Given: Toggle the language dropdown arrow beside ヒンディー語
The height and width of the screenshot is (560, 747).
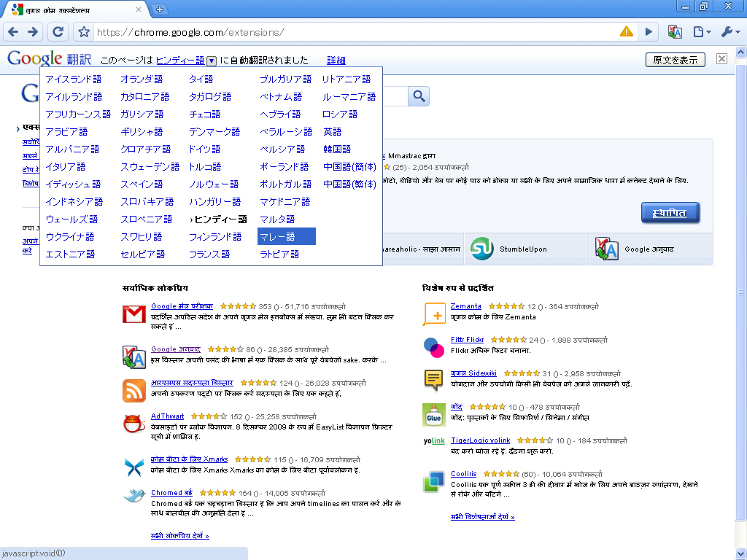Looking at the screenshot, I should point(212,61).
